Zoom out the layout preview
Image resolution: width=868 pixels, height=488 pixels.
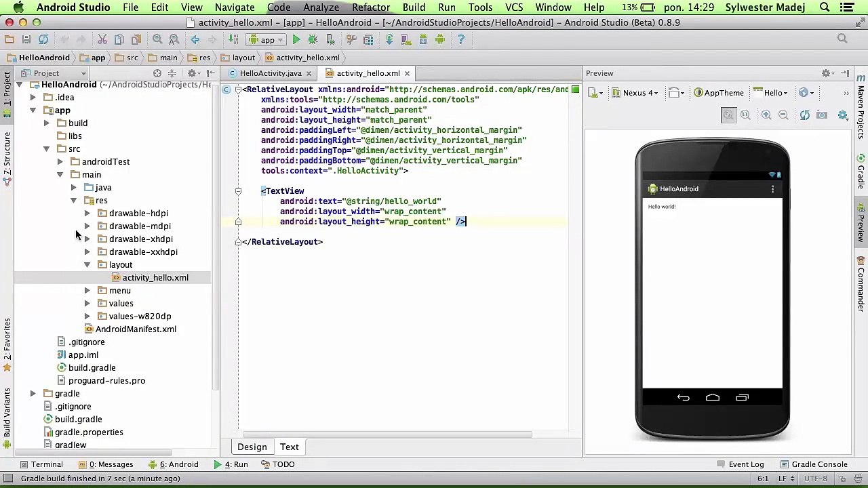(x=783, y=115)
